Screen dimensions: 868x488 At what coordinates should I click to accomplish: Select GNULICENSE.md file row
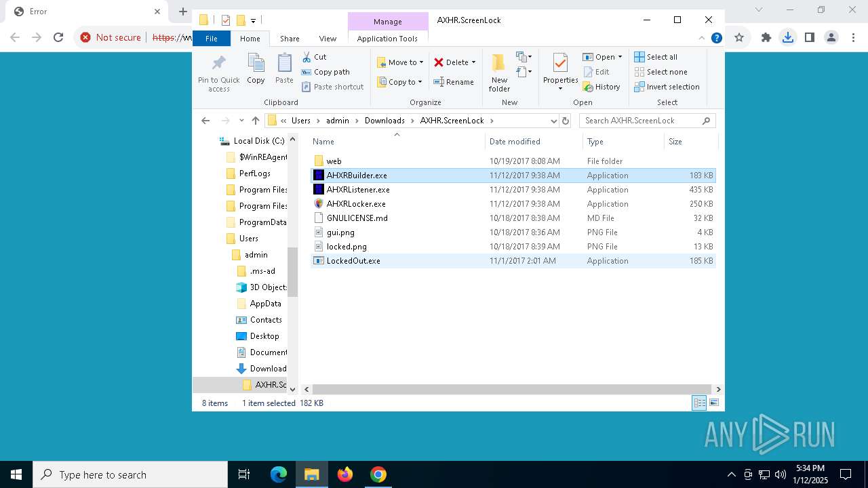[x=513, y=218]
